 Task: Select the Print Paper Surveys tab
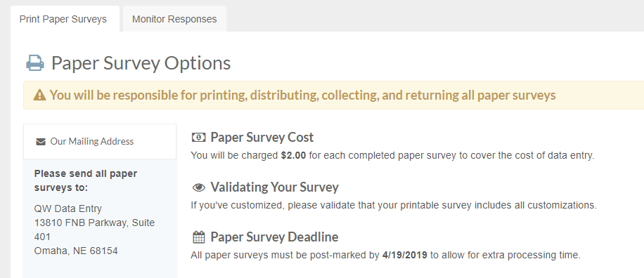click(x=65, y=19)
